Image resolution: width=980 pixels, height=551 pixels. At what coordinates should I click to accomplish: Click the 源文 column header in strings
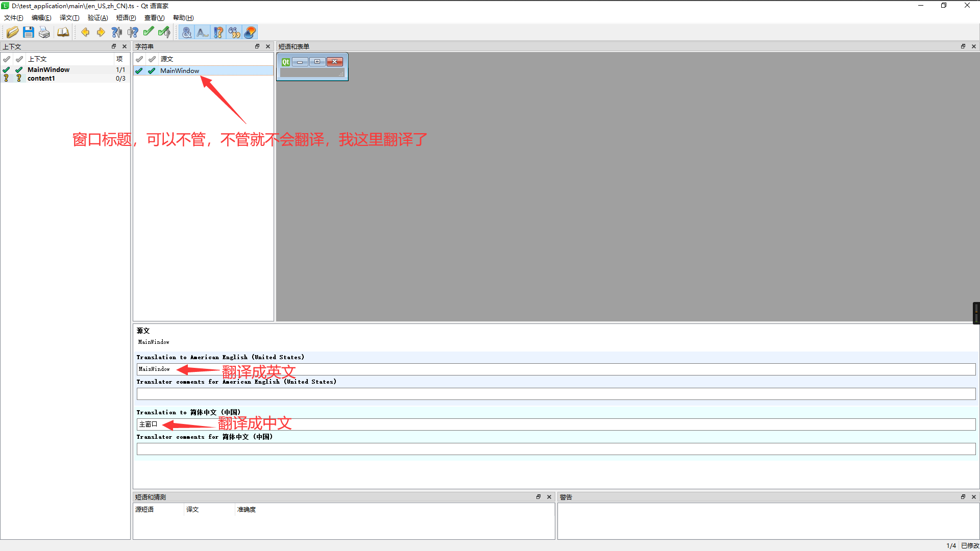tap(167, 59)
